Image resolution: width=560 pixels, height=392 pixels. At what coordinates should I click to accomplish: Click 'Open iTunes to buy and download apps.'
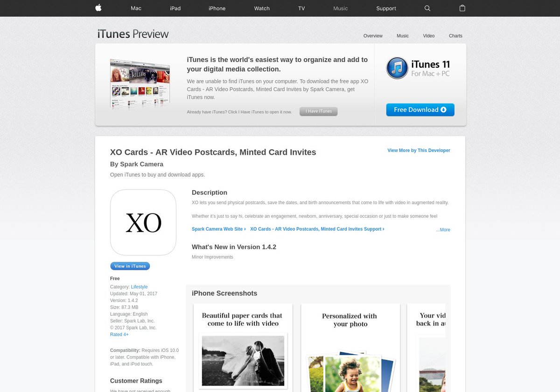pyautogui.click(x=157, y=175)
